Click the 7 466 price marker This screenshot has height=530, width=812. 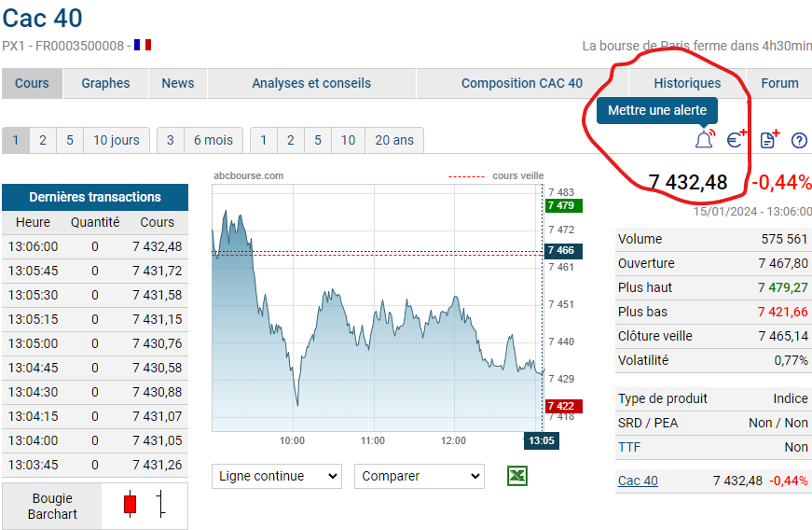[563, 251]
